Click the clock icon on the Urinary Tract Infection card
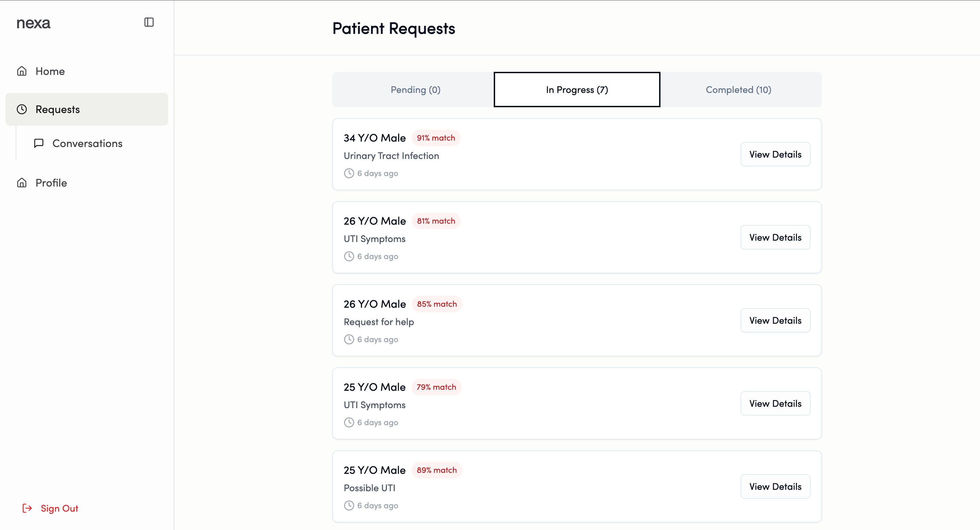Viewport: 980px width, 530px height. click(349, 173)
